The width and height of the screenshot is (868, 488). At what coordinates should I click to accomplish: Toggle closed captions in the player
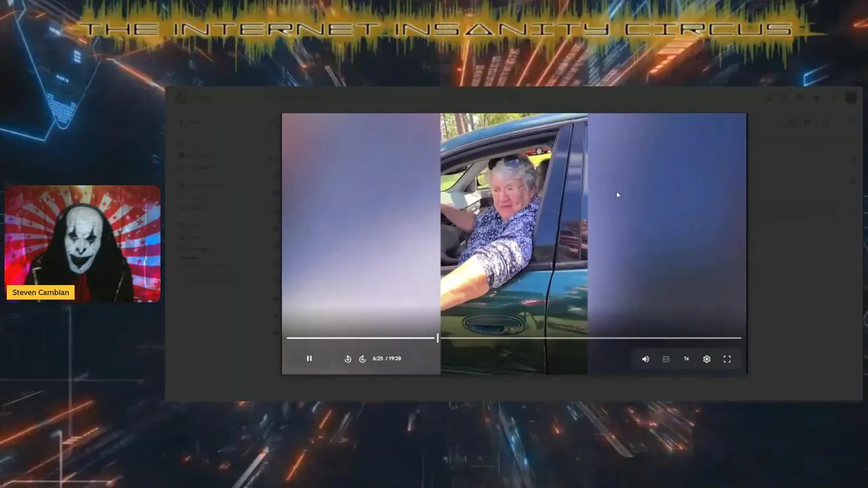tap(666, 359)
